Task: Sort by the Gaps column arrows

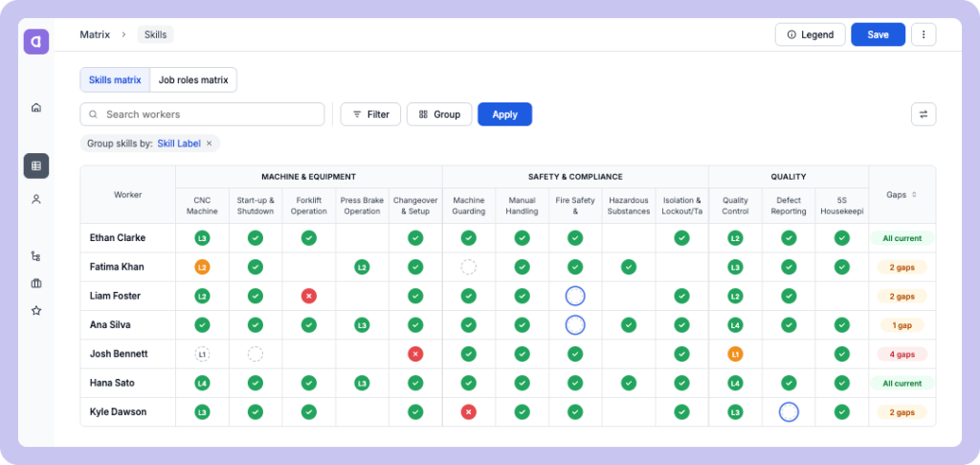Action: click(x=914, y=194)
